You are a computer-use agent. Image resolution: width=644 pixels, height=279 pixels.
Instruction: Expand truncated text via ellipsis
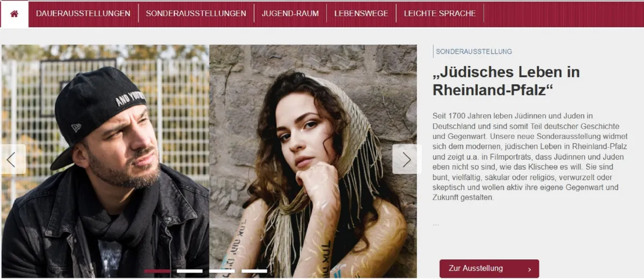(x=436, y=224)
